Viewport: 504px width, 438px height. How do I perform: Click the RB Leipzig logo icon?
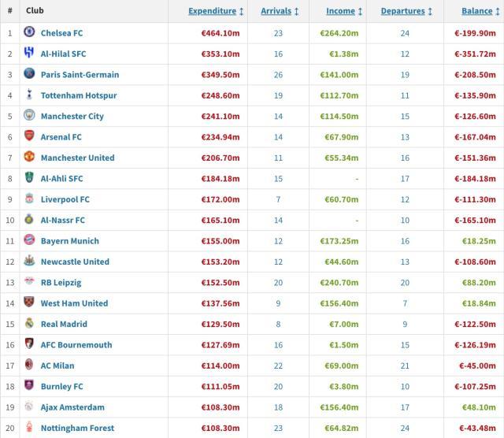pyautogui.click(x=29, y=282)
